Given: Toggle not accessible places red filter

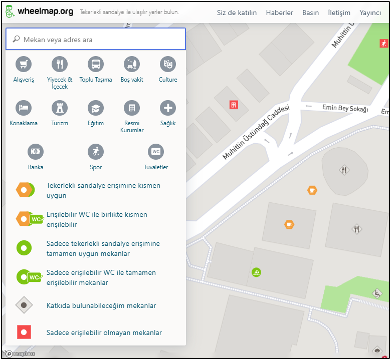Looking at the screenshot, I should click(89, 332).
